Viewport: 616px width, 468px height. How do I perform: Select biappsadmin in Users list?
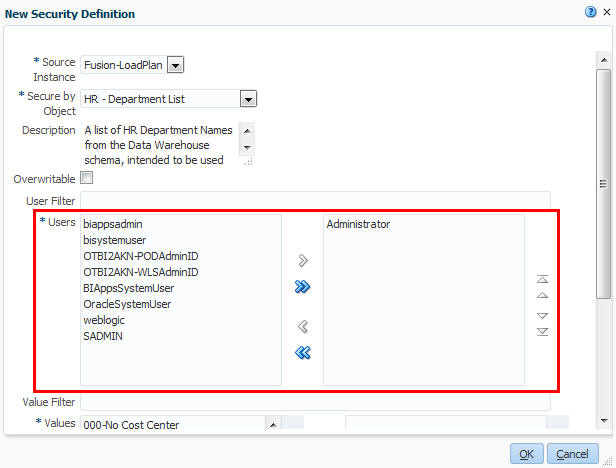tap(113, 224)
